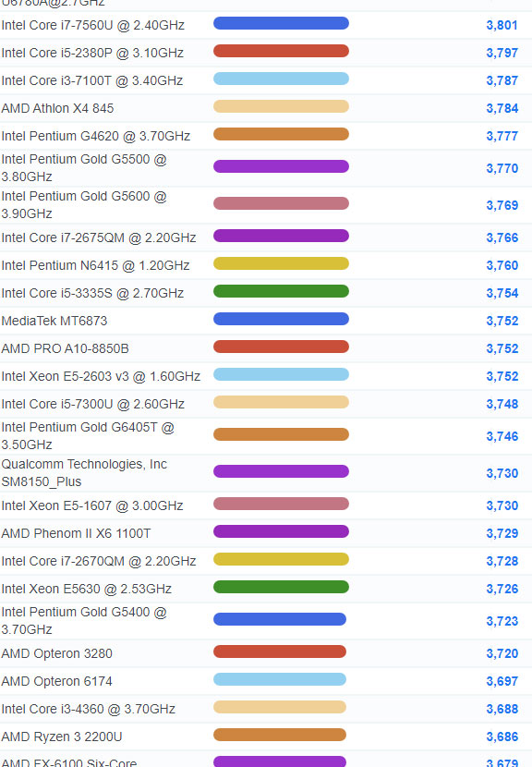Select the 3,729 score
The width and height of the screenshot is (532, 767).
tap(502, 533)
